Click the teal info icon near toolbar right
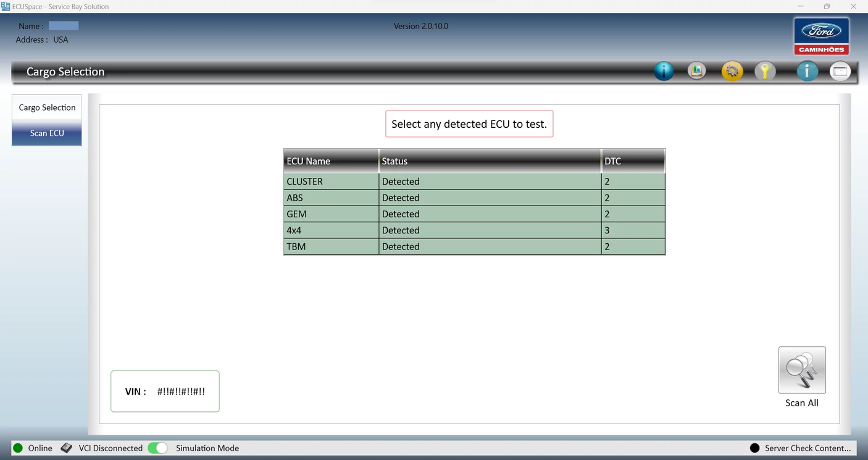The height and width of the screenshot is (460, 868). coord(807,71)
